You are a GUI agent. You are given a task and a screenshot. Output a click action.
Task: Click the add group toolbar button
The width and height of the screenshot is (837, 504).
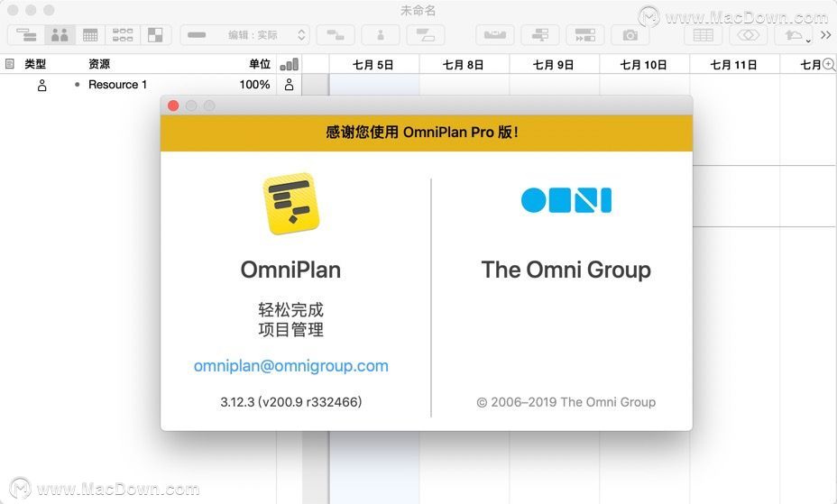pyautogui.click(x=426, y=35)
